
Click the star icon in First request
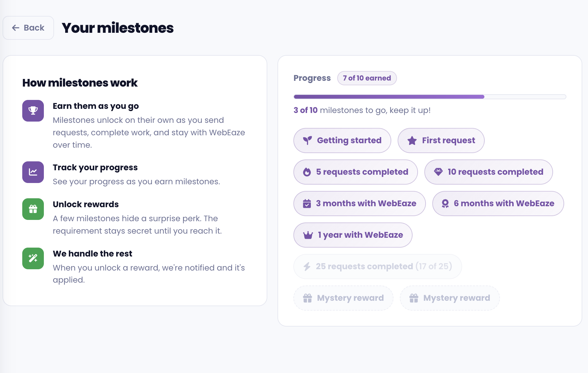(x=412, y=140)
